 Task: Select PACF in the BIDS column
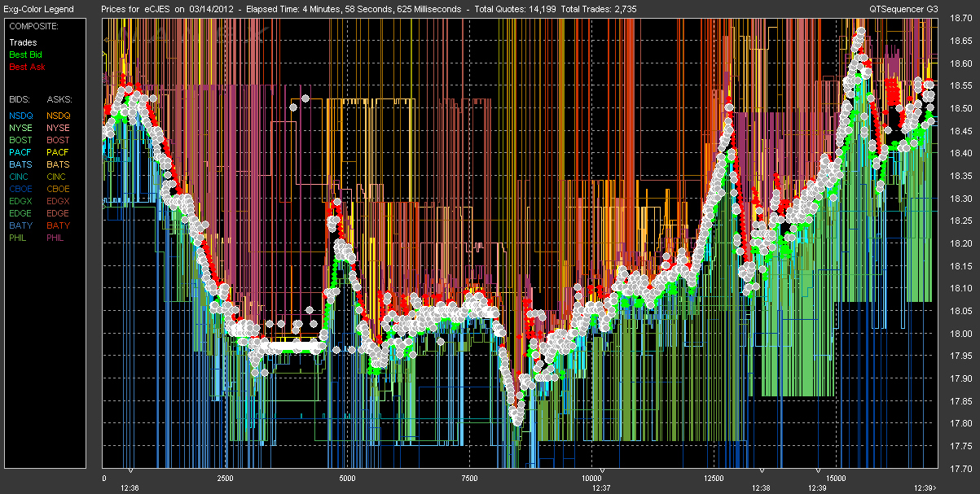click(21, 152)
